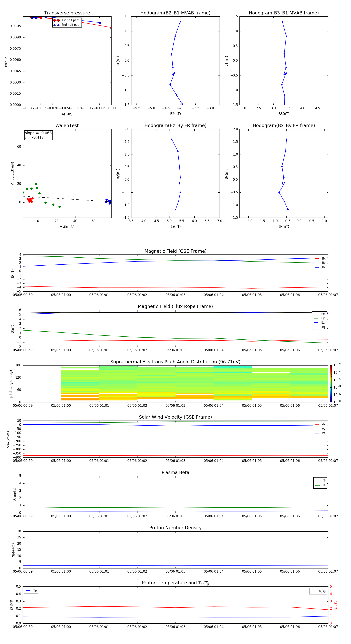Select the 'r = -0.417' annotation text
The height and width of the screenshot is (644, 351).
coord(35,137)
